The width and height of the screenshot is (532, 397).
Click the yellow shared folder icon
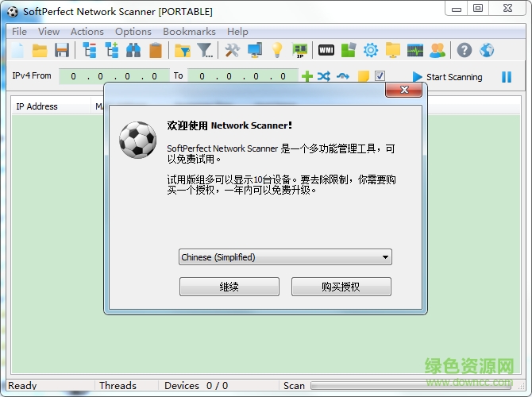393,51
